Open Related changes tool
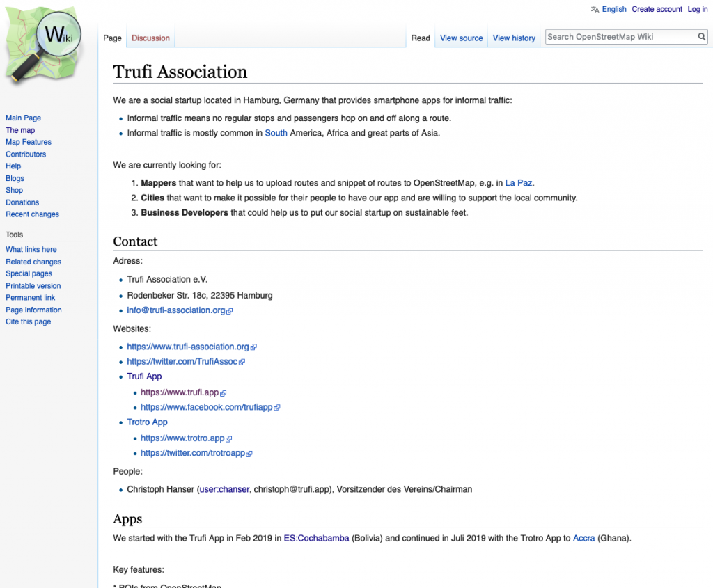This screenshot has width=713, height=588. tap(33, 261)
